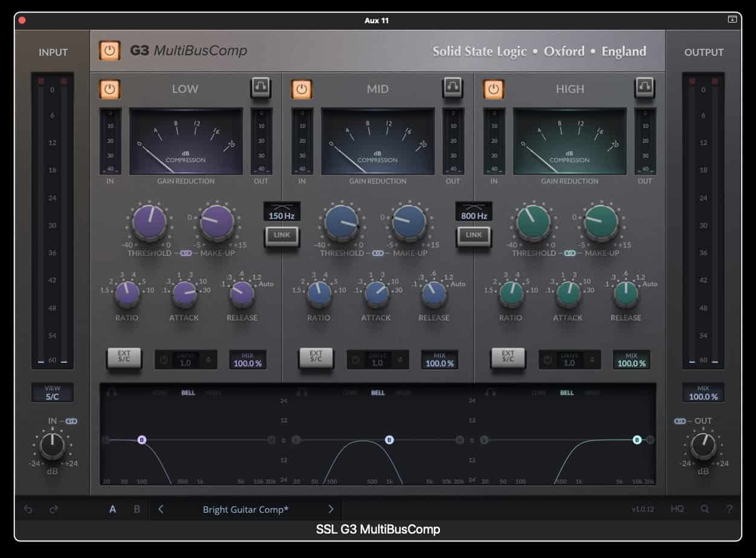Go to next preset with right chevron
The image size is (756, 558).
click(331, 509)
